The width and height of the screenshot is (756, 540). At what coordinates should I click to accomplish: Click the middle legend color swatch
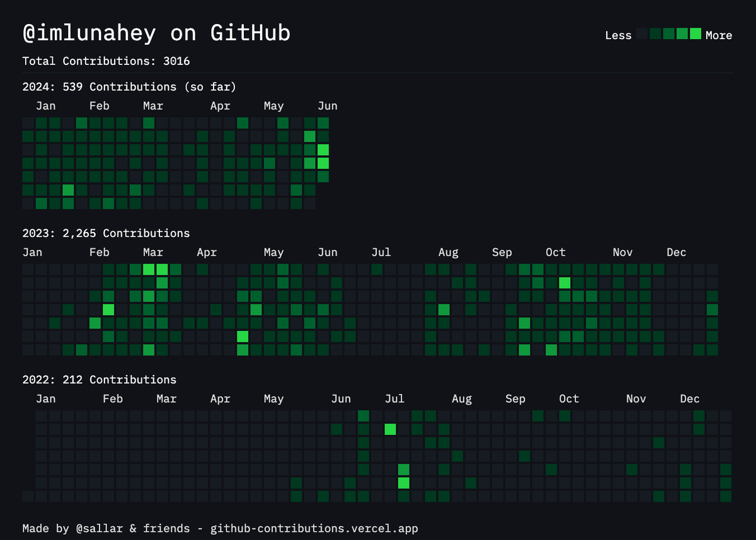[x=668, y=34]
